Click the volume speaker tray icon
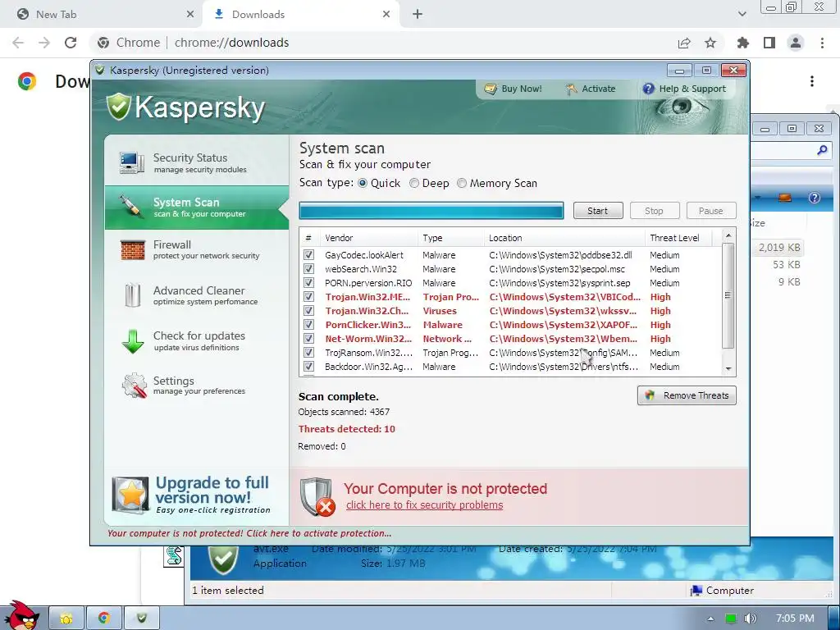Image resolution: width=840 pixels, height=630 pixels. (x=750, y=619)
